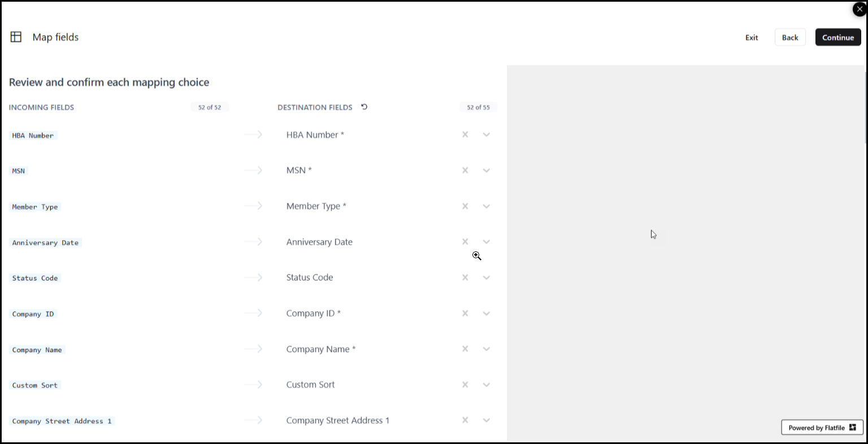Remove the MSN field mapping
This screenshot has height=444, width=868.
(465, 171)
